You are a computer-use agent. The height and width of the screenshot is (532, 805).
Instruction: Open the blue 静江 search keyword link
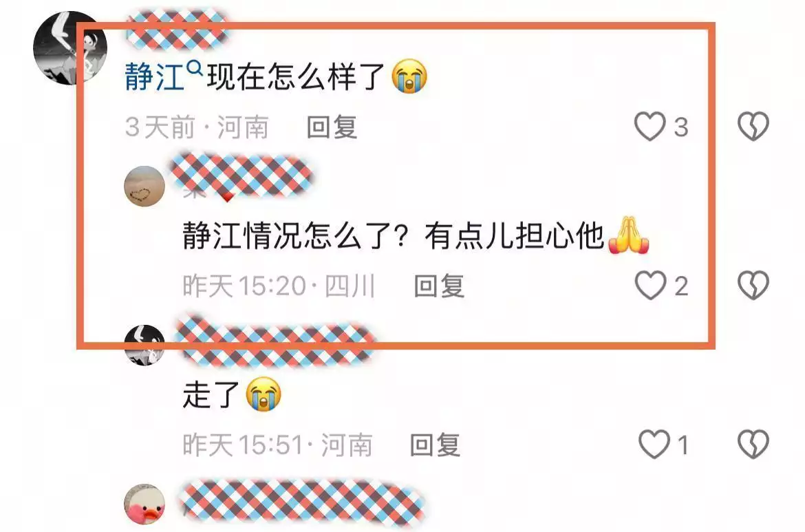click(x=155, y=77)
